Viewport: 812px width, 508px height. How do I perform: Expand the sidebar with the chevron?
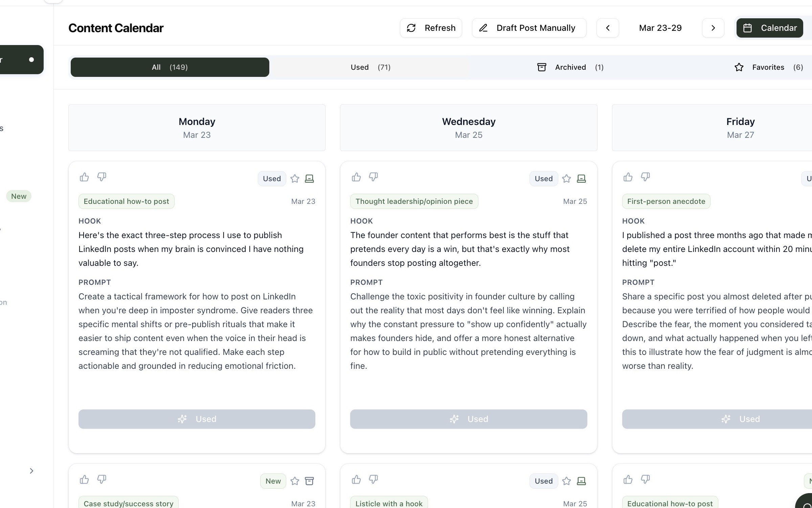(x=31, y=471)
